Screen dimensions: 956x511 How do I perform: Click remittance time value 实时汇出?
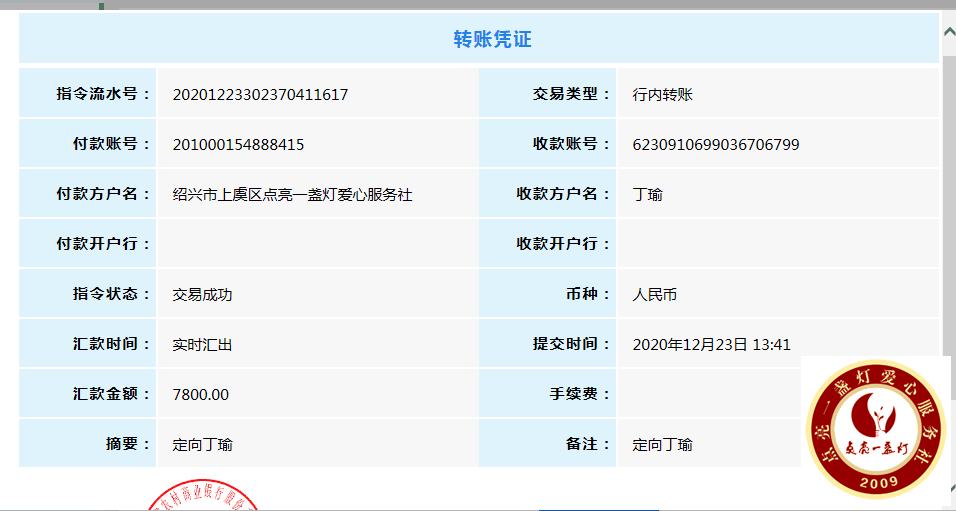pos(202,345)
